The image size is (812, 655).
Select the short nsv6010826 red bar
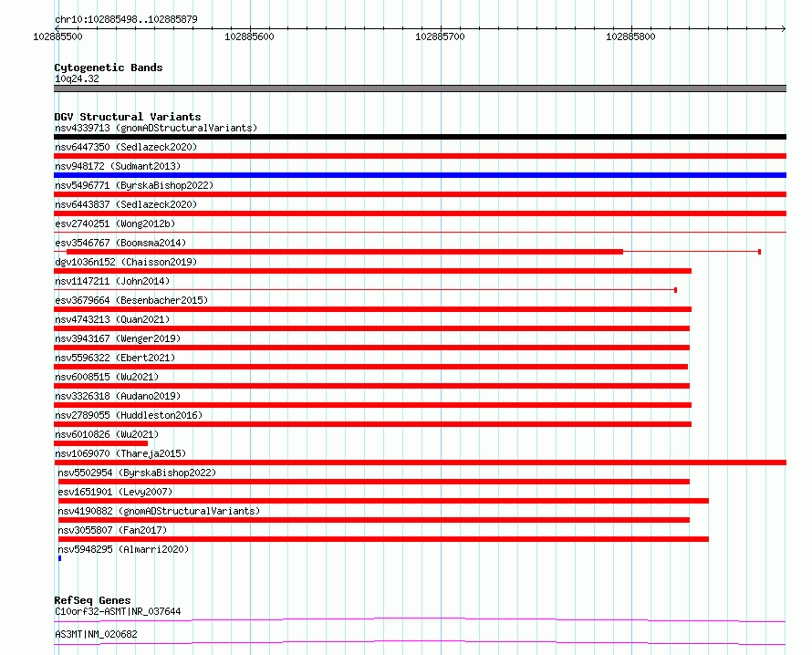[x=101, y=443]
